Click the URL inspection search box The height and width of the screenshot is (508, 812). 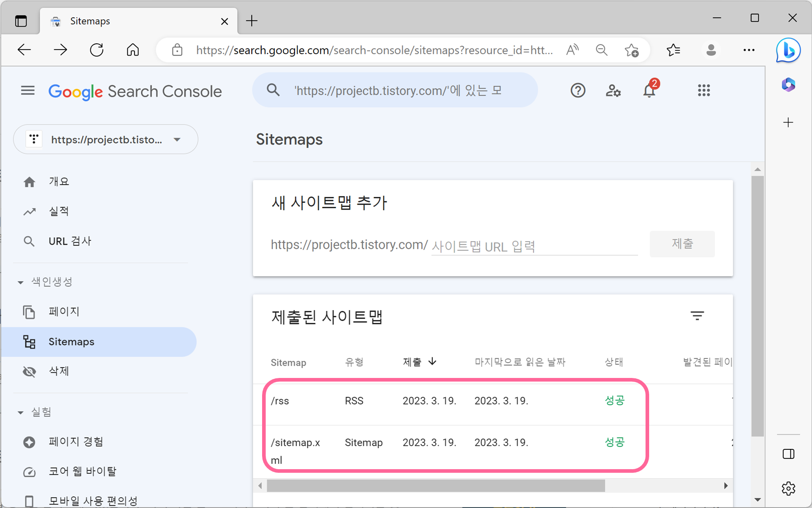(395, 90)
